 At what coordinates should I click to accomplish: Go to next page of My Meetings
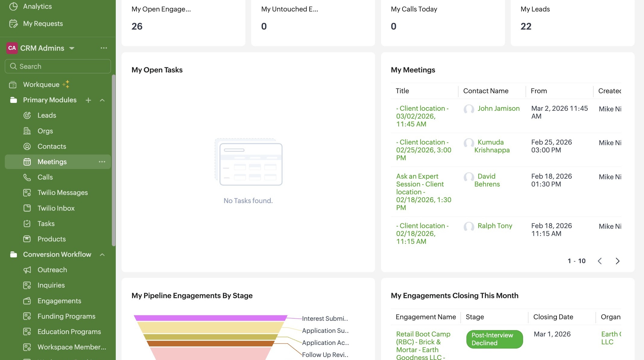pos(617,261)
